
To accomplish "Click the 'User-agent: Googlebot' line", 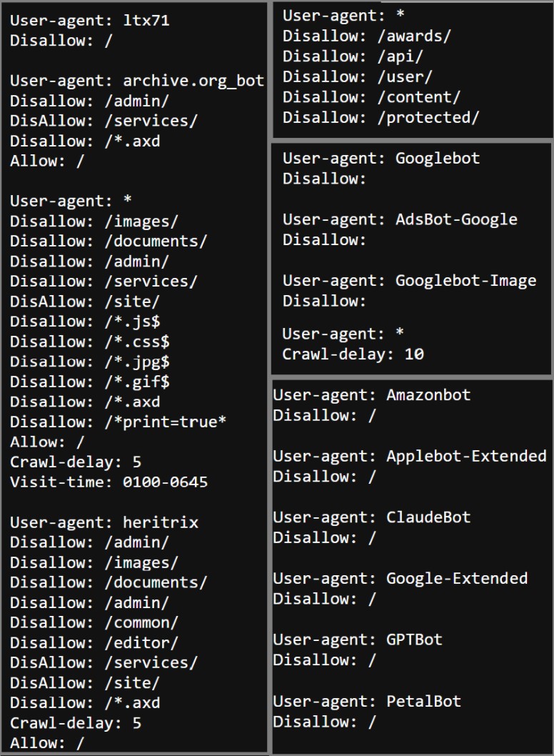I will [x=381, y=159].
